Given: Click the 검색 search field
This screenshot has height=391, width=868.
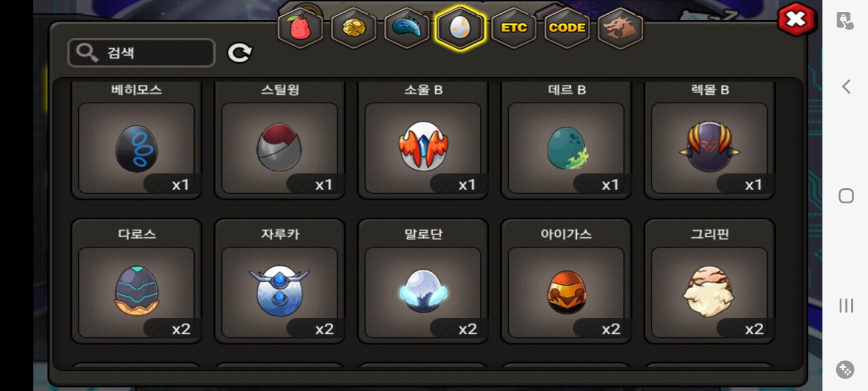Looking at the screenshot, I should (142, 52).
